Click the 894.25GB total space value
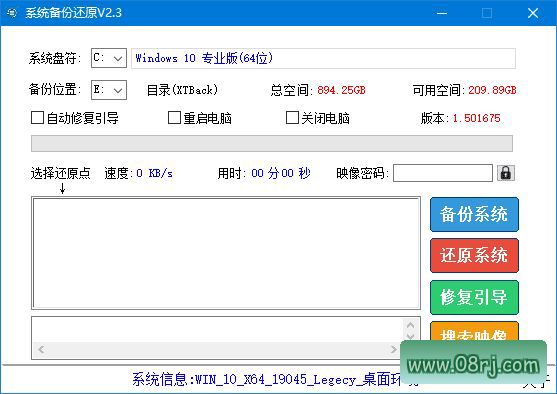557x394 pixels. [x=341, y=90]
